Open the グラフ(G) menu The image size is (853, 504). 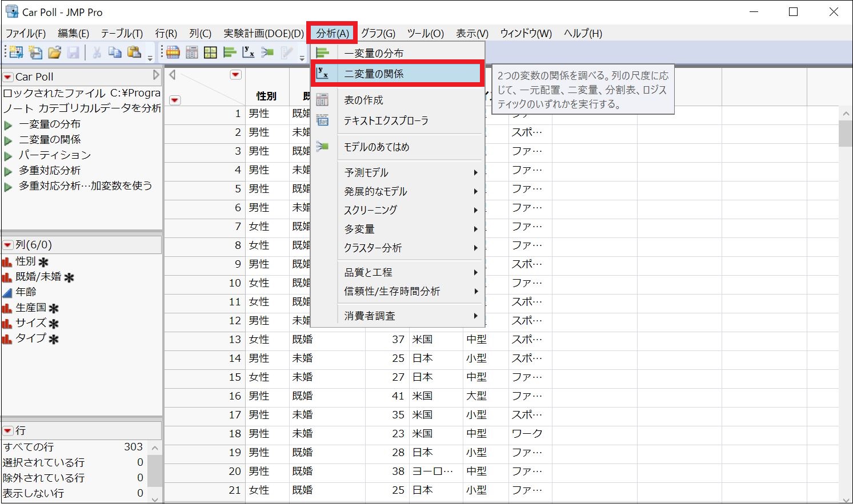tap(378, 33)
